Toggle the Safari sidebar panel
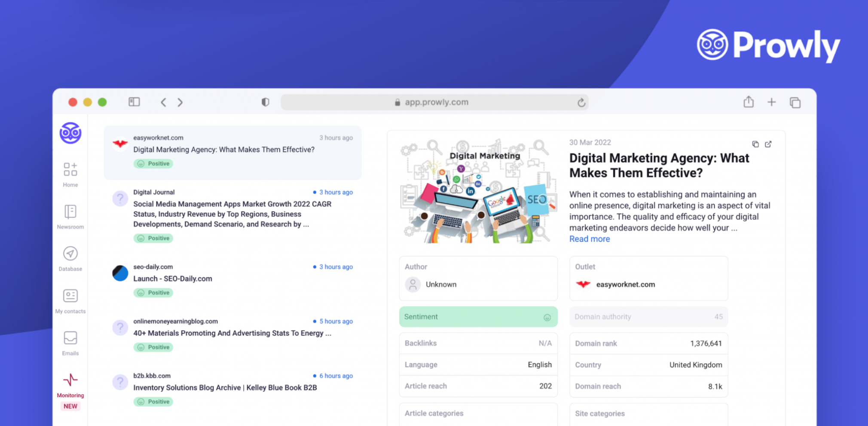 [x=134, y=102]
